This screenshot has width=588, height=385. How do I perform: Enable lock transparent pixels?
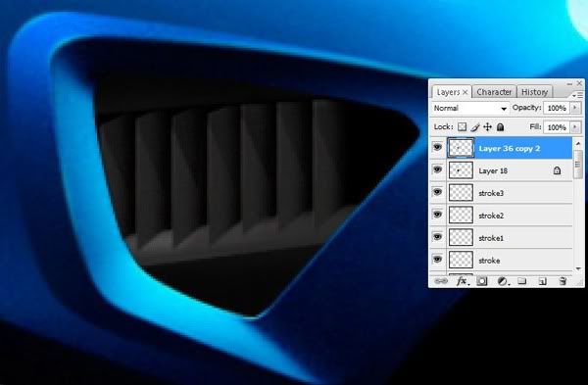pos(463,126)
